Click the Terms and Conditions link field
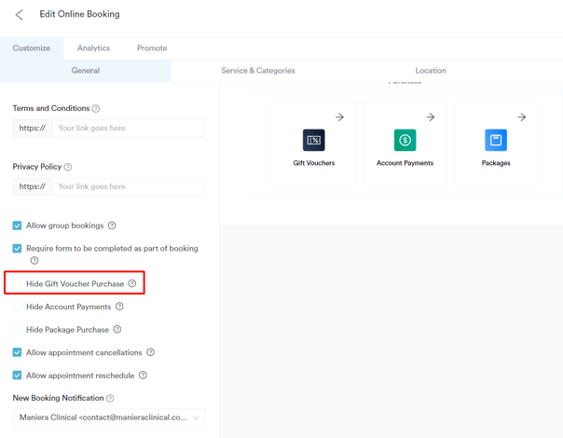Image resolution: width=563 pixels, height=438 pixels. click(x=129, y=128)
